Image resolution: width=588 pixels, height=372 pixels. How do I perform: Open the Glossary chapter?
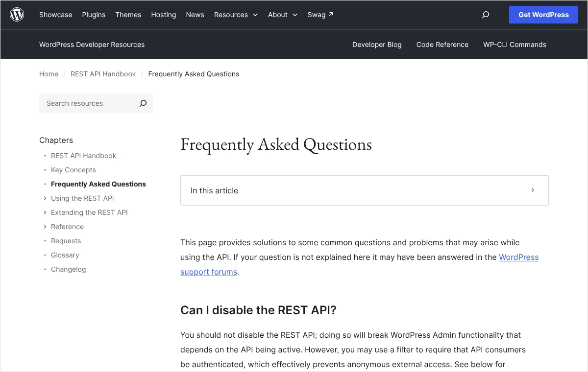(65, 255)
